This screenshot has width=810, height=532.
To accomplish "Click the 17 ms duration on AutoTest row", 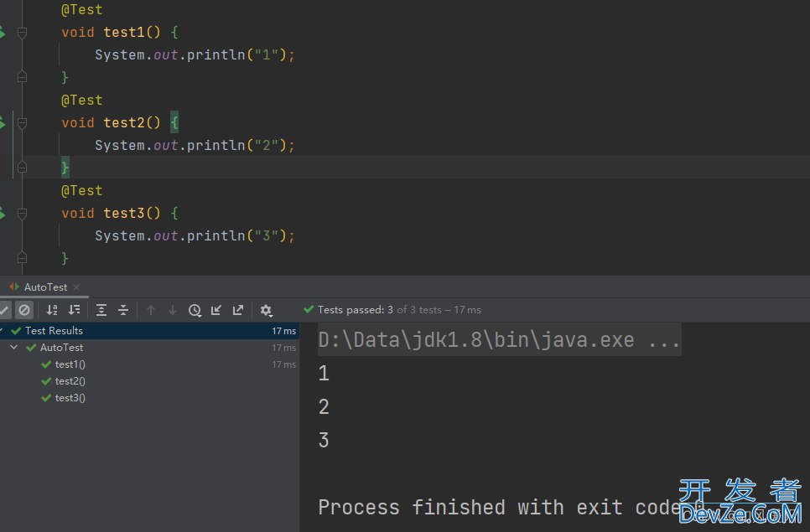I will tap(283, 348).
